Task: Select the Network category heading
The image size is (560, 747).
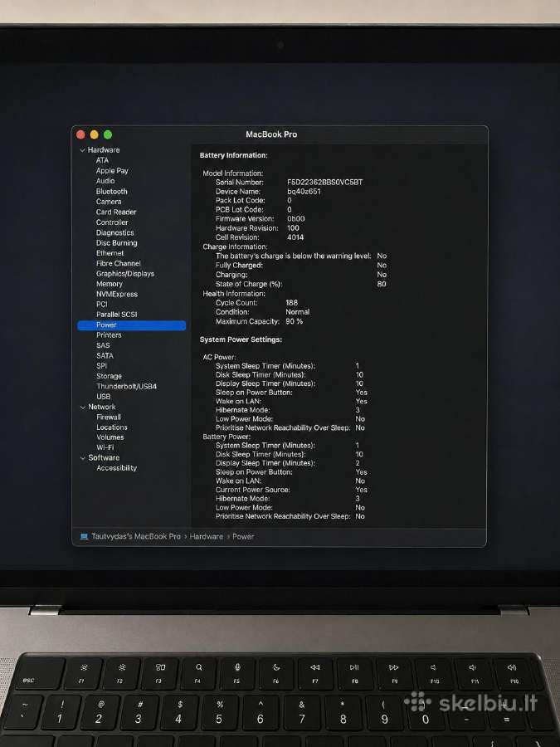Action: 102,407
